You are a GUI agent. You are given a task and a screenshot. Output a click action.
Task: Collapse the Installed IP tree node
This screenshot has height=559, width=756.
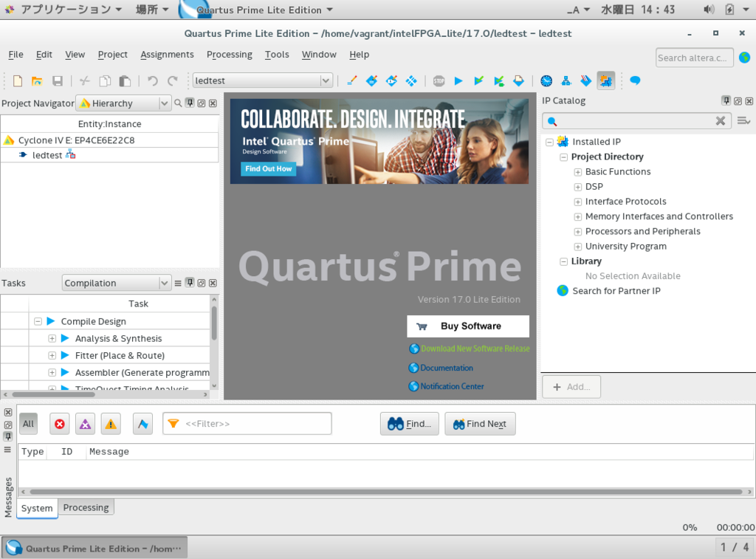(549, 142)
